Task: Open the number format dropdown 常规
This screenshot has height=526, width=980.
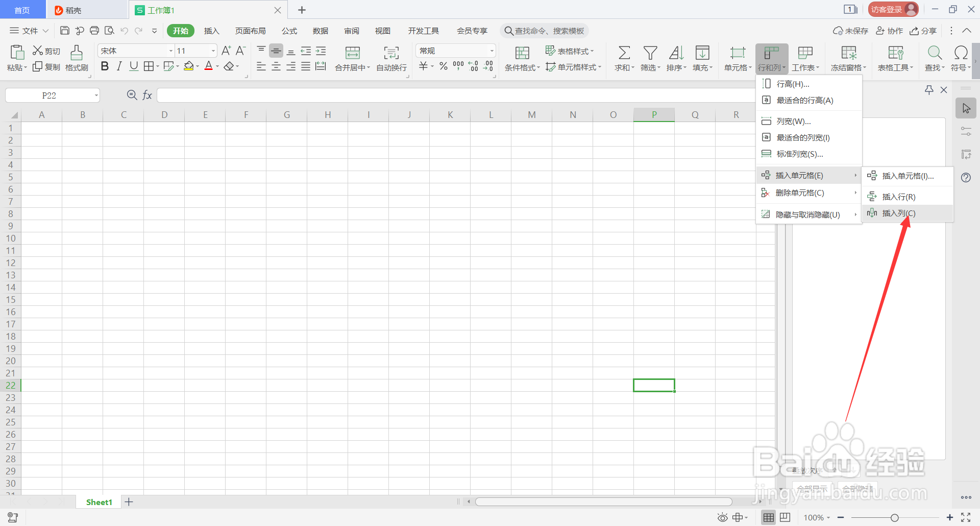Action: [x=492, y=51]
